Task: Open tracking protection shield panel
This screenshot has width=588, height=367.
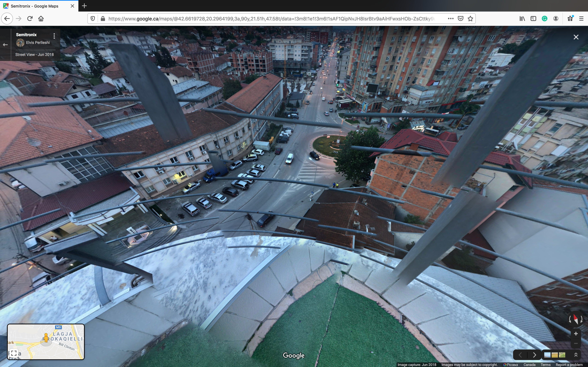Action: tap(93, 19)
